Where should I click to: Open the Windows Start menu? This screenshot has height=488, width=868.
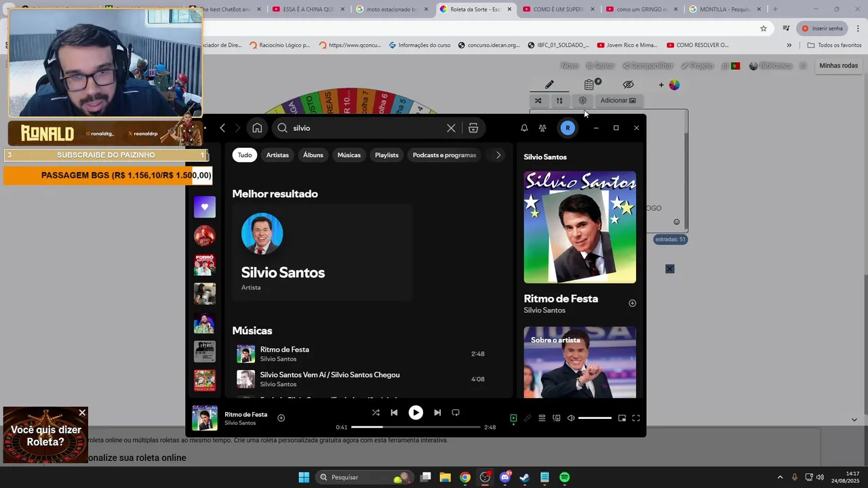pyautogui.click(x=304, y=477)
